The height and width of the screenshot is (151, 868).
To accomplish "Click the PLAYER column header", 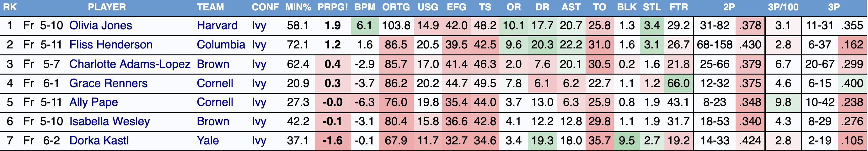I will [107, 8].
